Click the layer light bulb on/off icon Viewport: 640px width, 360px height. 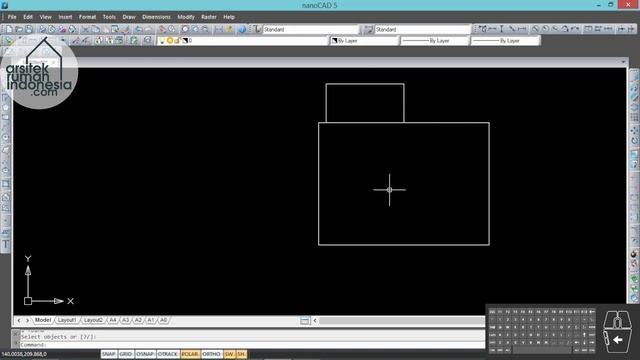pos(162,40)
